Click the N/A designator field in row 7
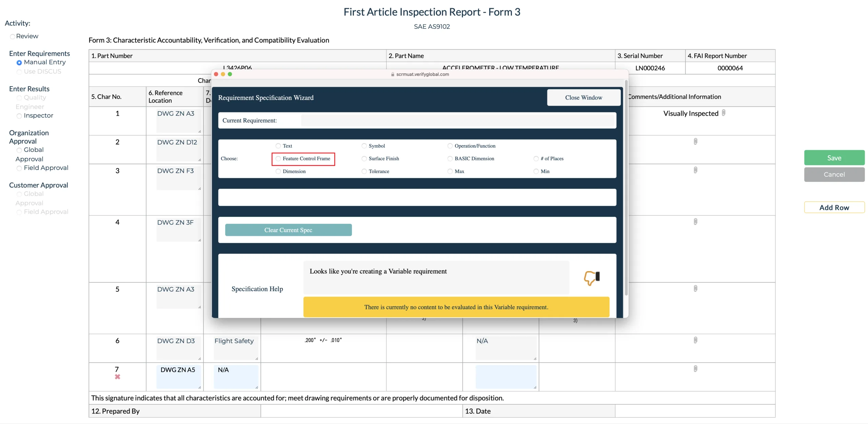Viewport: 868px width, 424px height. (x=236, y=377)
